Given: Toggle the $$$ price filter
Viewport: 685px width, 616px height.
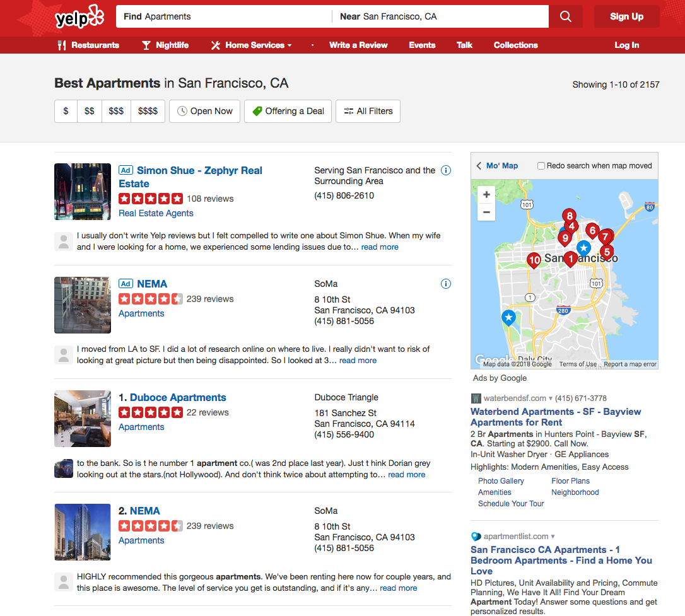Looking at the screenshot, I should [x=116, y=112].
